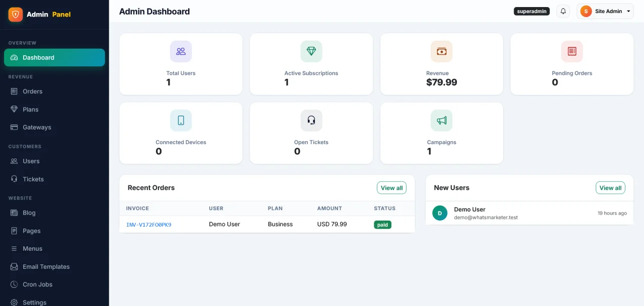
Task: Click the Revenue cash icon
Action: point(442,51)
